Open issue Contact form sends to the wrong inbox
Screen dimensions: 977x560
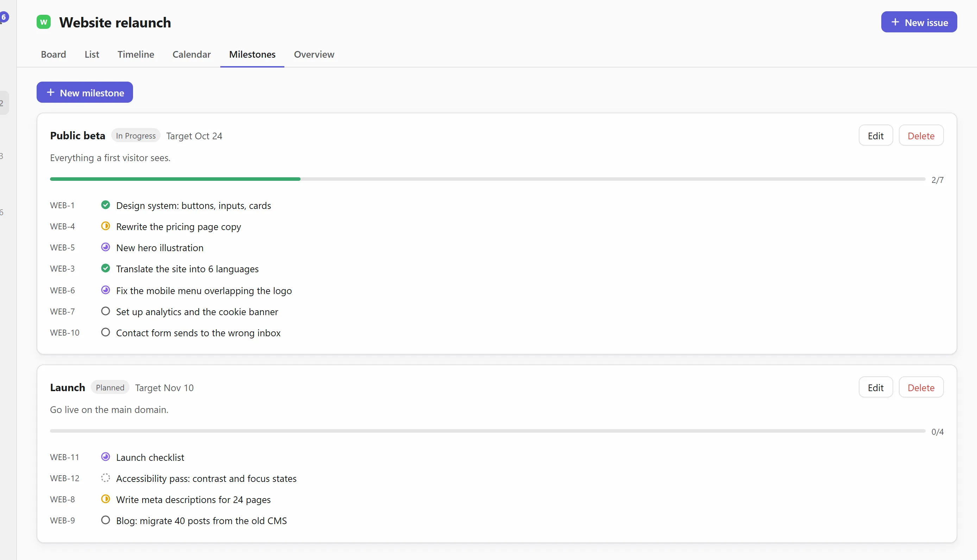(x=198, y=333)
